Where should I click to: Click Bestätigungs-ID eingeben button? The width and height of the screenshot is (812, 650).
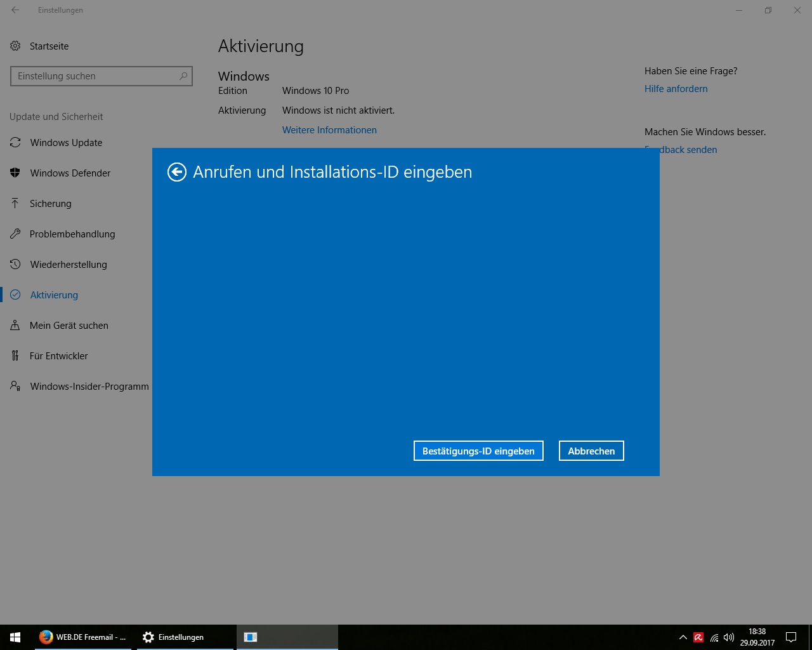478,451
